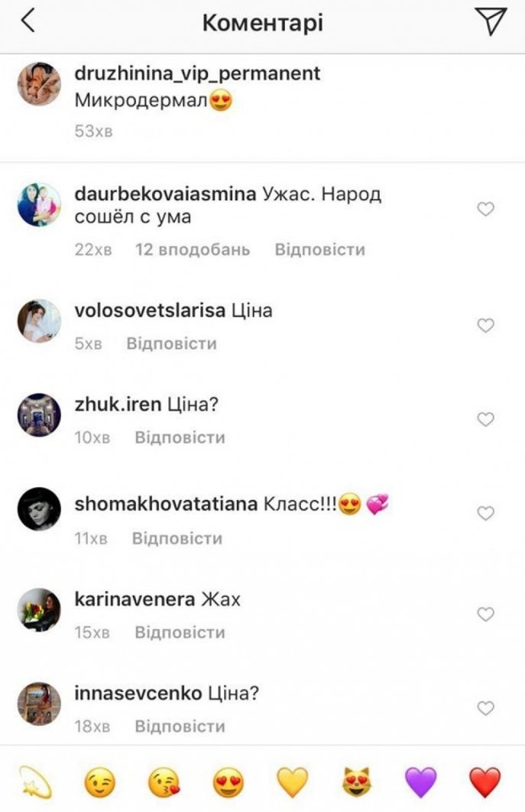
Task: Insert the purple heart emoji
Action: 420,782
